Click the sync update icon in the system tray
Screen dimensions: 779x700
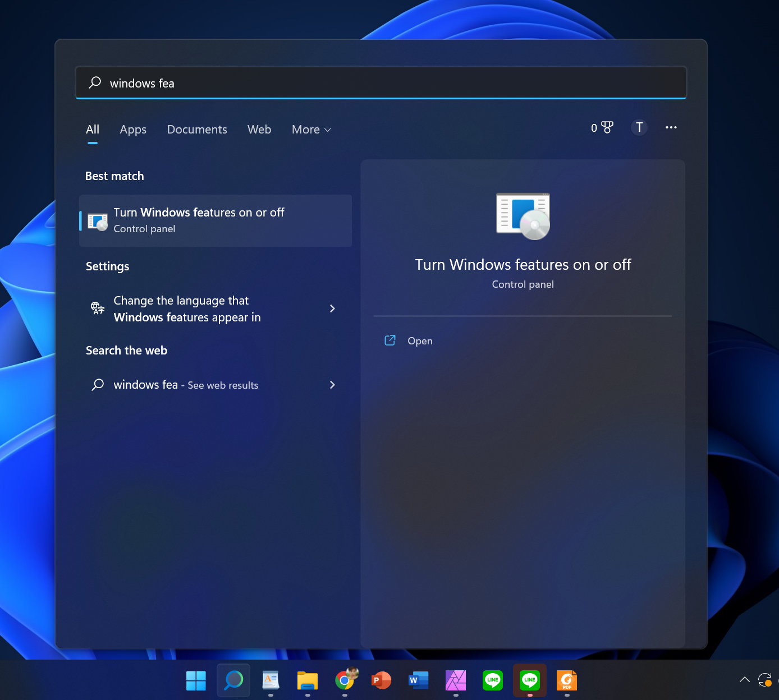765,680
